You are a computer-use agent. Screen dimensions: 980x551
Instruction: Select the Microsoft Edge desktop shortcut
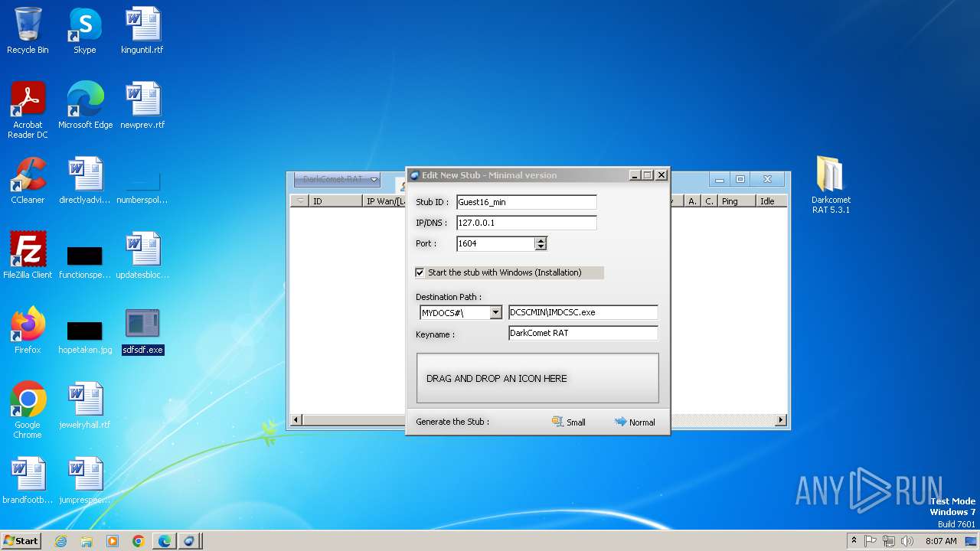pos(85,105)
